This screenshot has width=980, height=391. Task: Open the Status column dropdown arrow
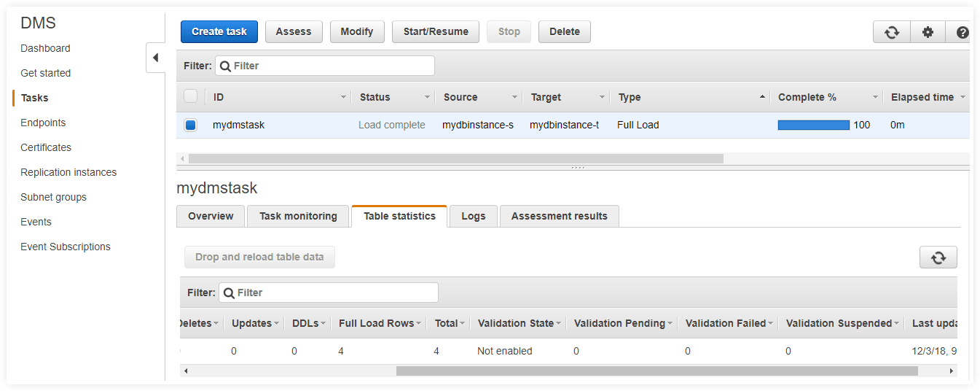428,98
